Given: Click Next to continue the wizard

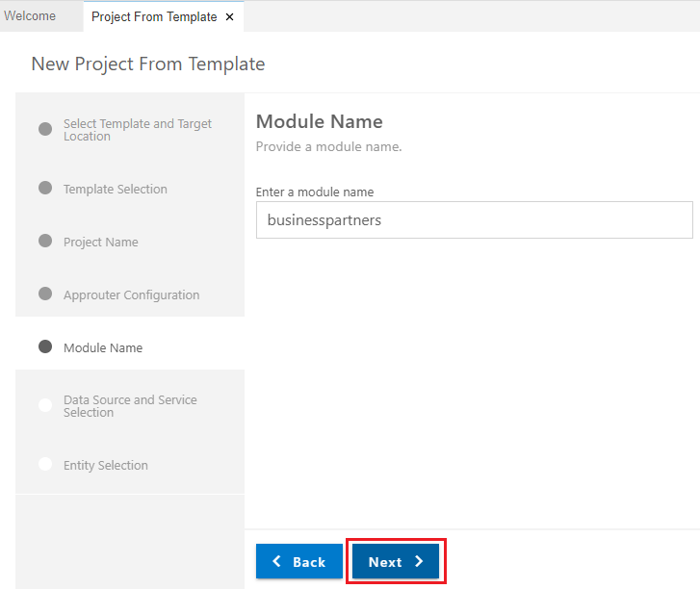Looking at the screenshot, I should (395, 562).
